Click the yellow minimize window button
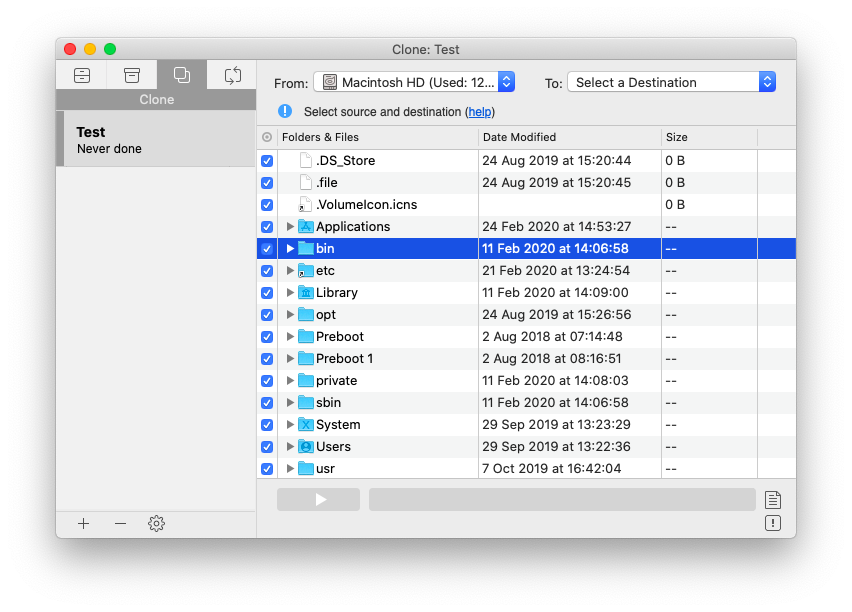The width and height of the screenshot is (852, 612). coord(90,49)
